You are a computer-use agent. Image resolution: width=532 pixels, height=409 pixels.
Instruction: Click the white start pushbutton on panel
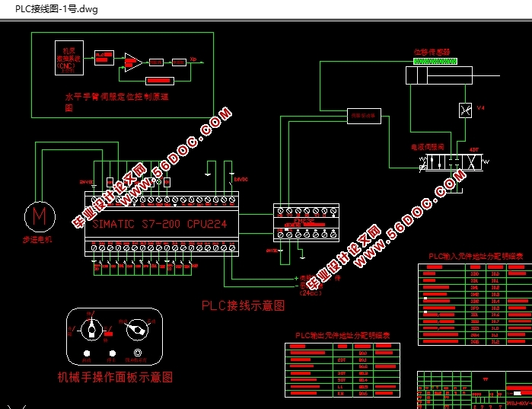pos(87,353)
